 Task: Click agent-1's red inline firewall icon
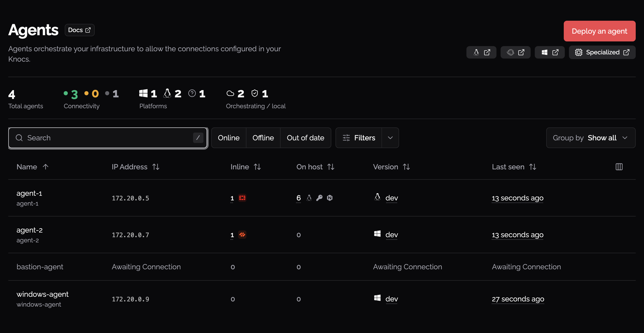coord(242,198)
